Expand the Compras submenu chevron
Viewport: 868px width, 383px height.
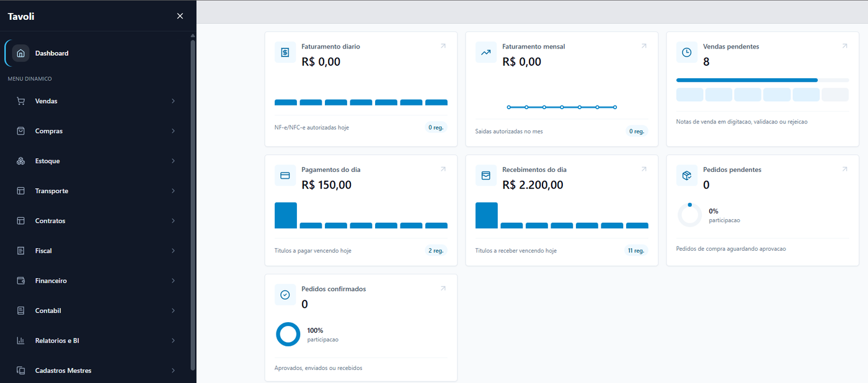173,131
